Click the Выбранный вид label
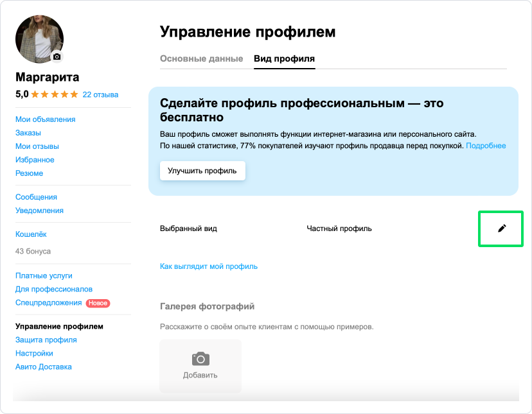The image size is (532, 414). click(x=188, y=229)
